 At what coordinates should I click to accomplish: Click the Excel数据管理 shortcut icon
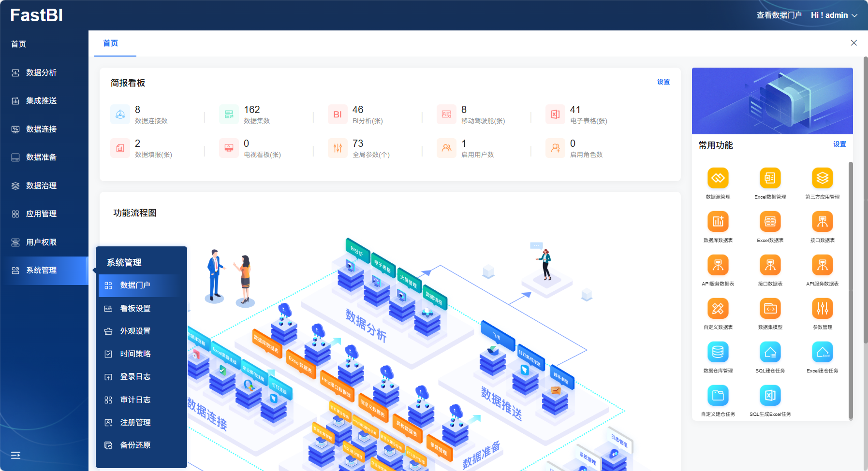tap(770, 178)
